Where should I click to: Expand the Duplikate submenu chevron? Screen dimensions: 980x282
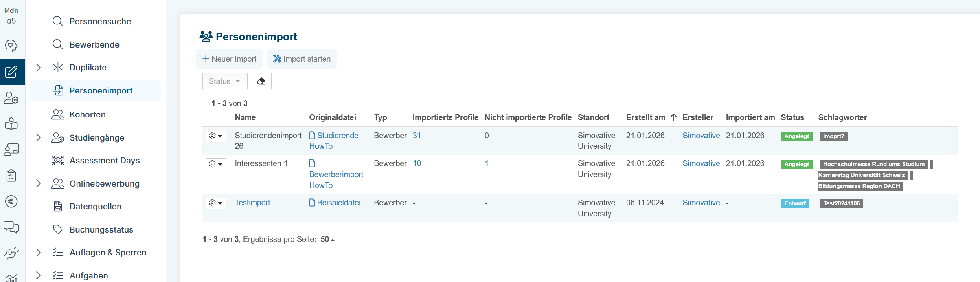pyautogui.click(x=39, y=68)
